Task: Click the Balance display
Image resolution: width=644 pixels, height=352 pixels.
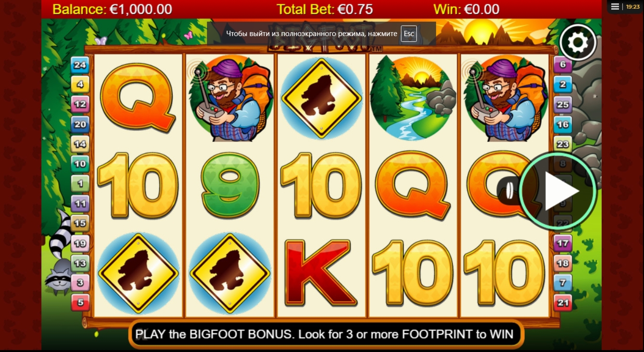Action: 112,9
